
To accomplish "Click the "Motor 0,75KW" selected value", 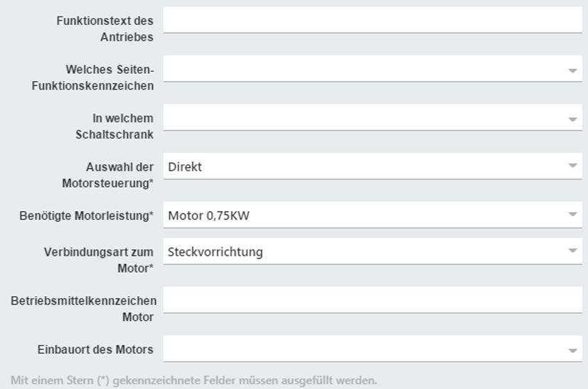I will click(208, 215).
